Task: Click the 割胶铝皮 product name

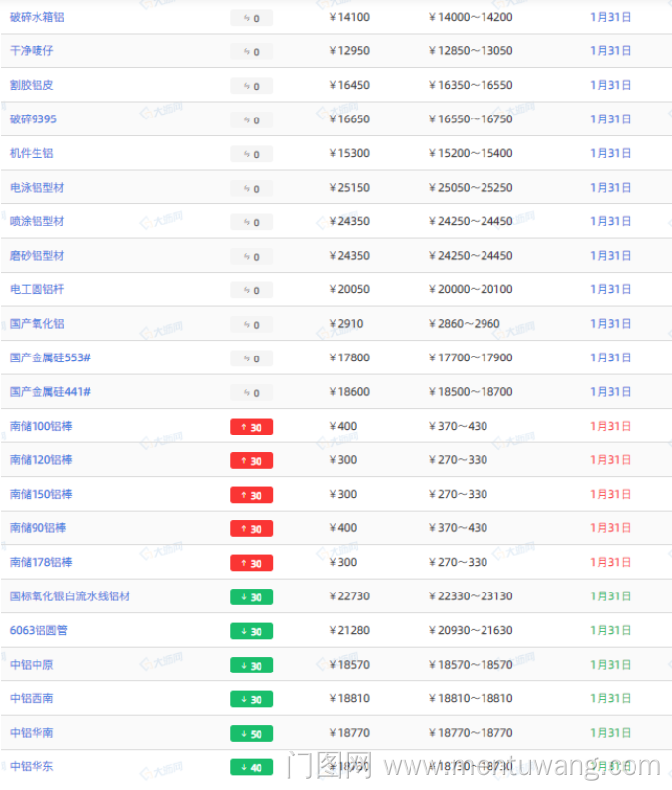Action: (x=32, y=85)
